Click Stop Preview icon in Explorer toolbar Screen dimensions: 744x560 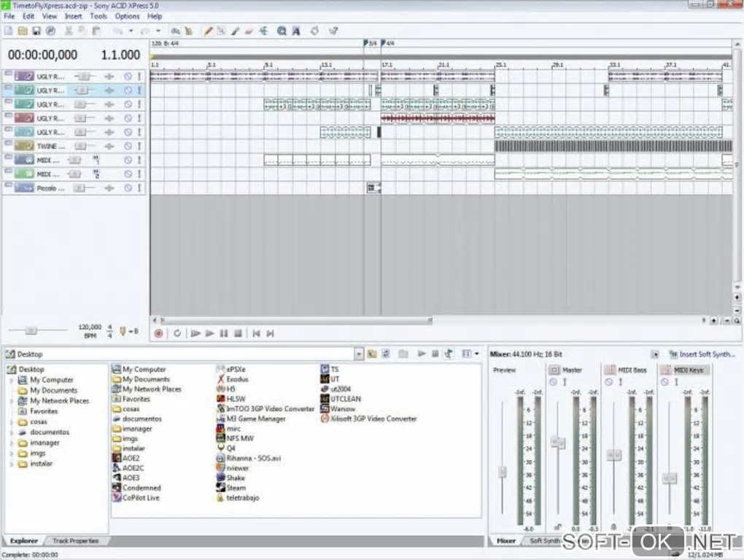(x=435, y=354)
